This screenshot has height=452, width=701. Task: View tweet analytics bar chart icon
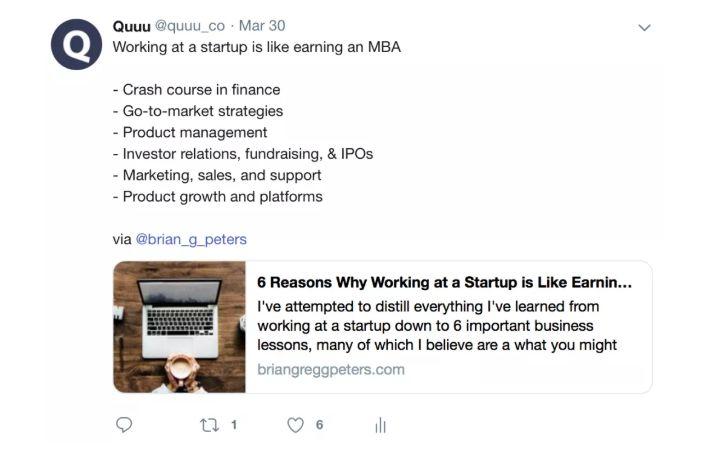[x=380, y=426]
